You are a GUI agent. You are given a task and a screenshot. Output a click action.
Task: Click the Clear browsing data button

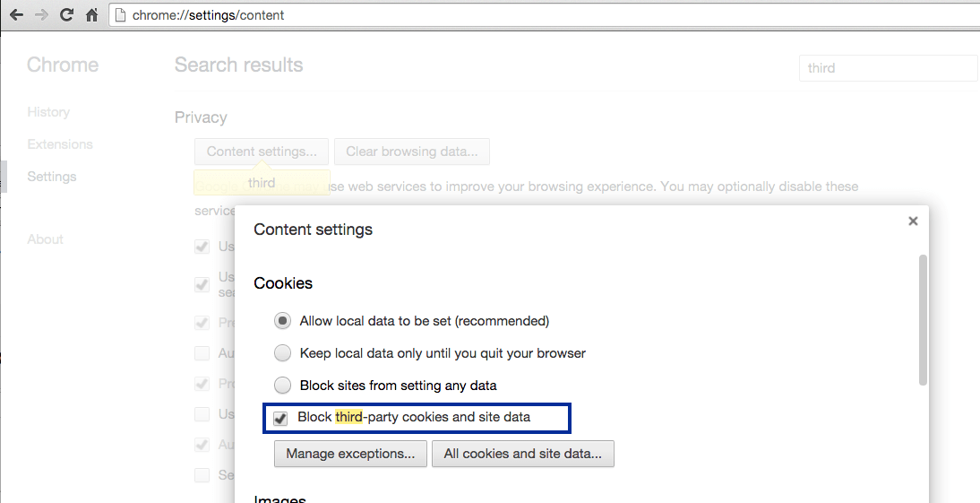[412, 152]
